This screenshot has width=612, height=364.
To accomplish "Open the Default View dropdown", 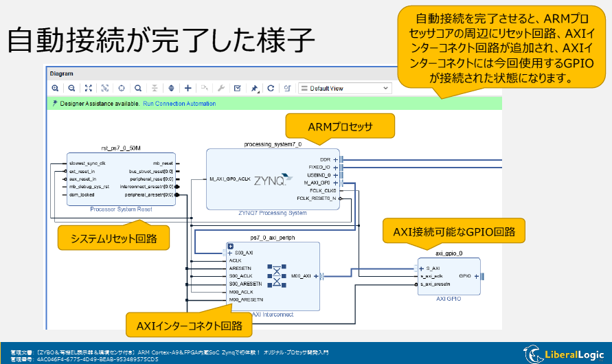I will tap(345, 89).
